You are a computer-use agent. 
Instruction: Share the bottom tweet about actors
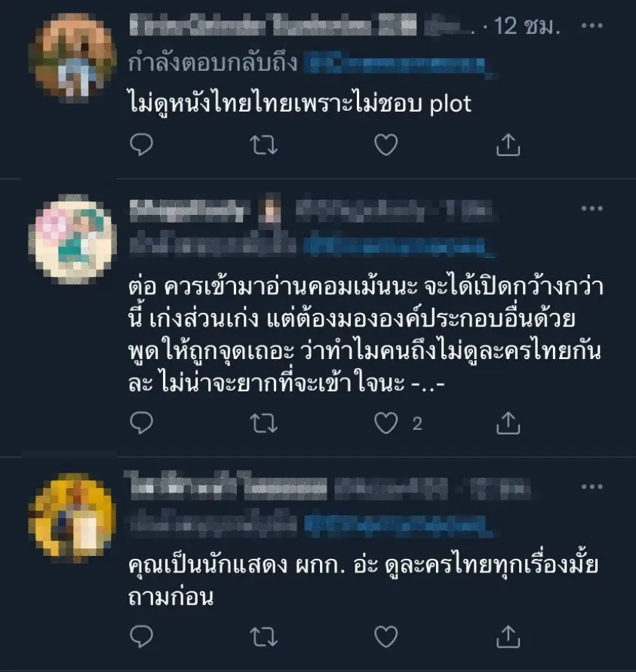[x=508, y=637]
